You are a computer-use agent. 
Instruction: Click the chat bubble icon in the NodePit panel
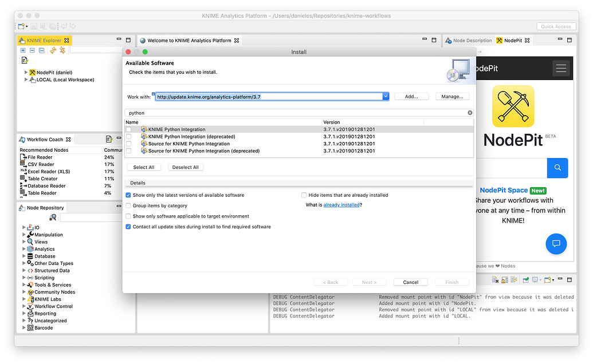(556, 244)
